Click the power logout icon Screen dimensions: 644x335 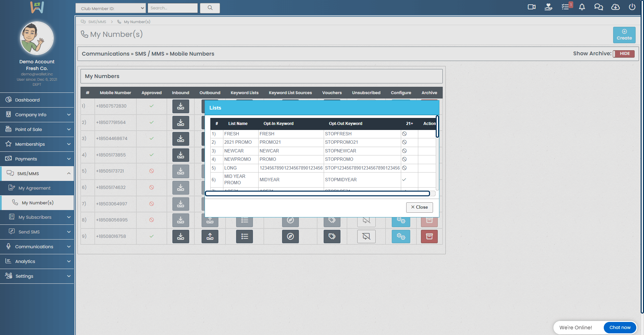pos(632,7)
